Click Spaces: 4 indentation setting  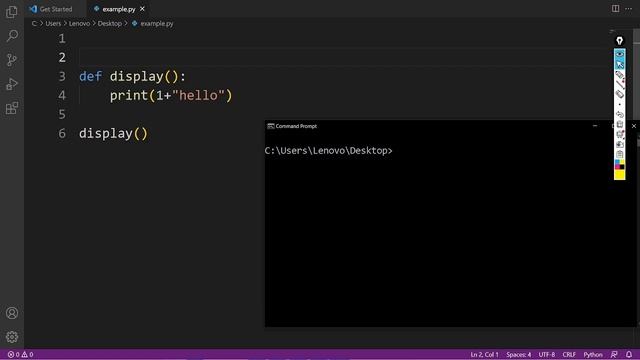coord(519,354)
